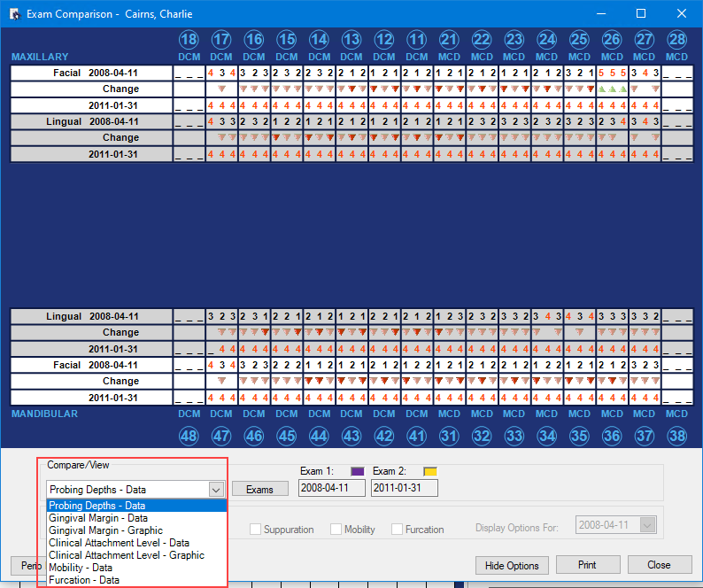Click the Exam 2 date field
Image resolution: width=703 pixels, height=588 pixels.
[405, 488]
